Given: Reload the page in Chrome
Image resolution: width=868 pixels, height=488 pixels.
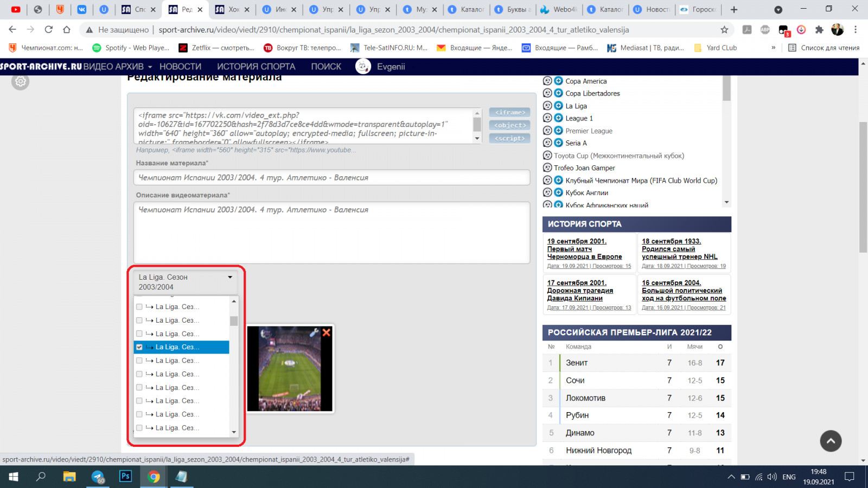Looking at the screenshot, I should click(x=49, y=30).
